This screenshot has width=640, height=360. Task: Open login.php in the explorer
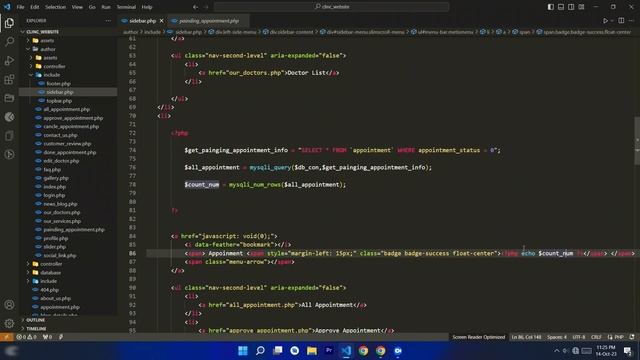(54, 195)
